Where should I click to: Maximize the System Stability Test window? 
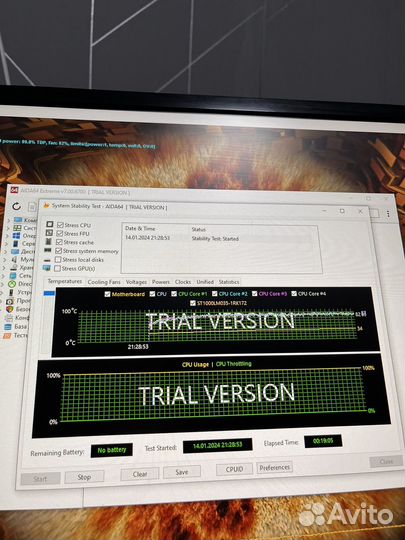click(342, 211)
